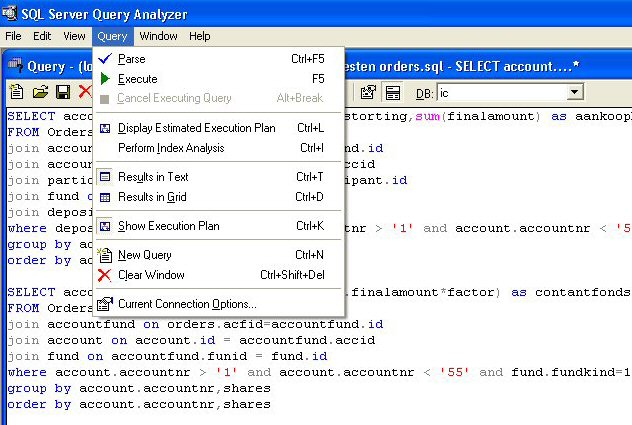
Task: Click the red X Clear Window toolbar icon
Action: (85, 92)
